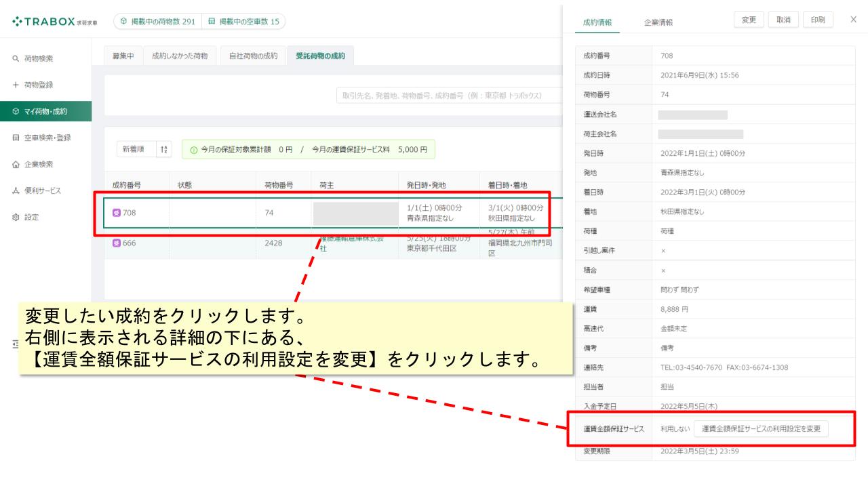
Task: Click the 印刷 button
Action: click(x=818, y=20)
